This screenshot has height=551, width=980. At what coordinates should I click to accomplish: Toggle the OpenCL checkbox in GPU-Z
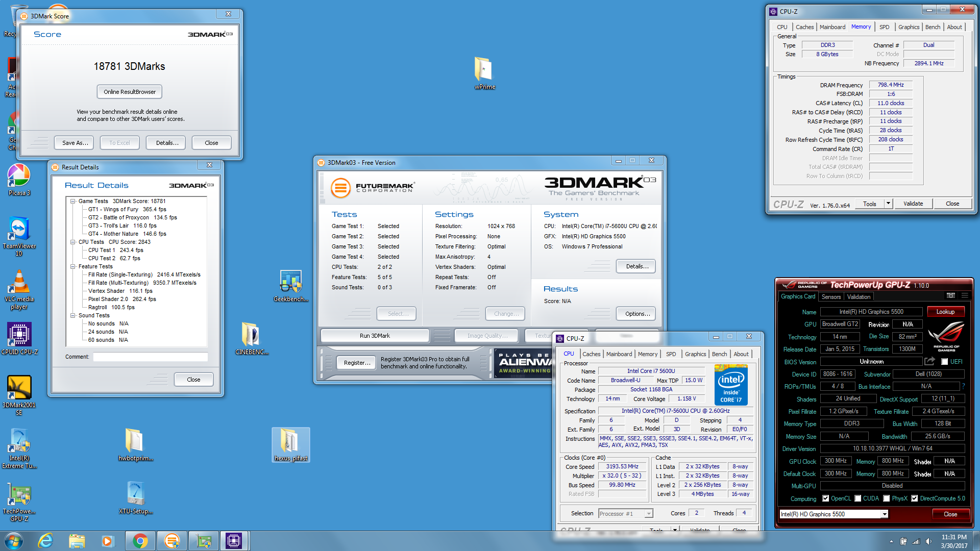(825, 498)
